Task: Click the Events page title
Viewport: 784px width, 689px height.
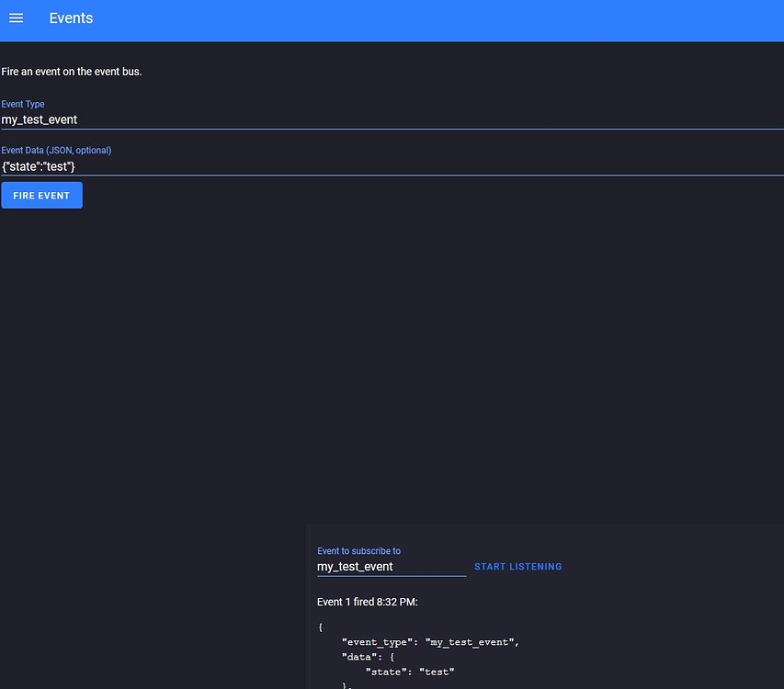Action: [71, 17]
